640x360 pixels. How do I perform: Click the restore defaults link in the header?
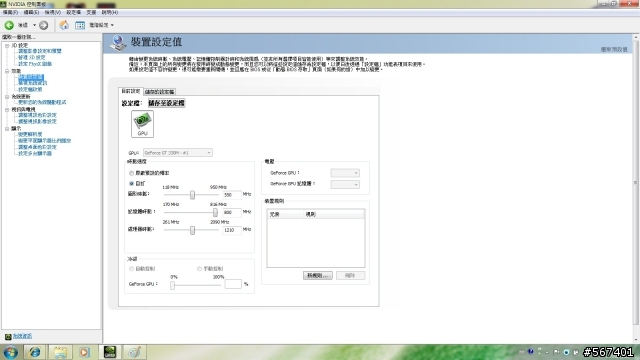click(x=614, y=49)
